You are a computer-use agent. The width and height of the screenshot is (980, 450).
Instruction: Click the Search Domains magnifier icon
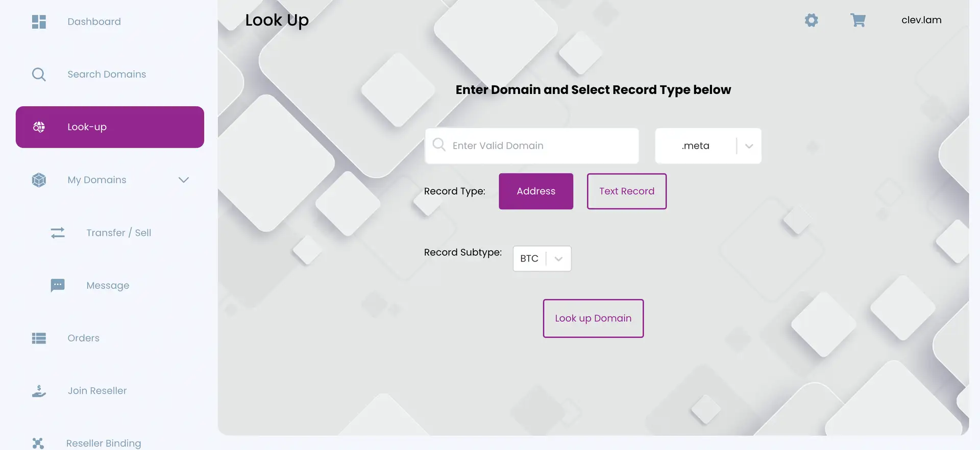(39, 75)
